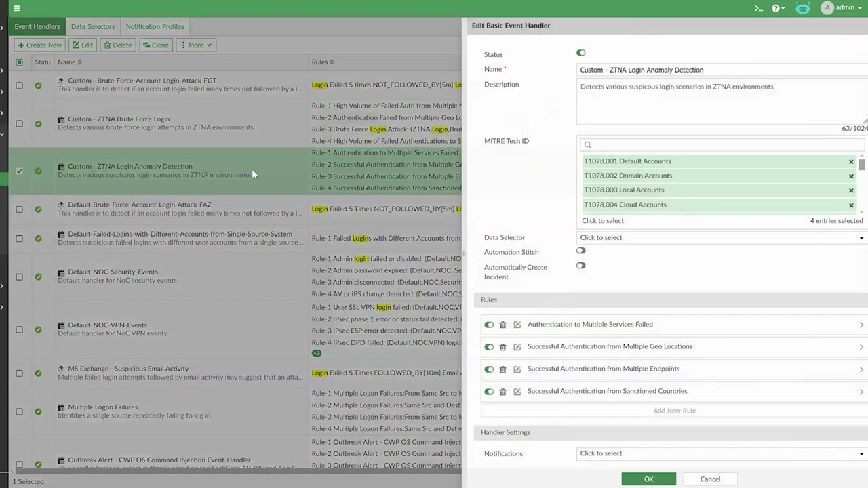Remove T1078.001 Default Accounts entry

pos(851,161)
